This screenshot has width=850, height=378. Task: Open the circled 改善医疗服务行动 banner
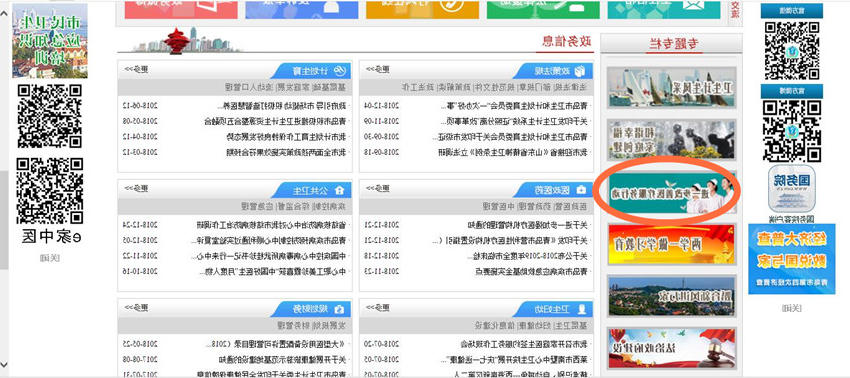coord(671,192)
